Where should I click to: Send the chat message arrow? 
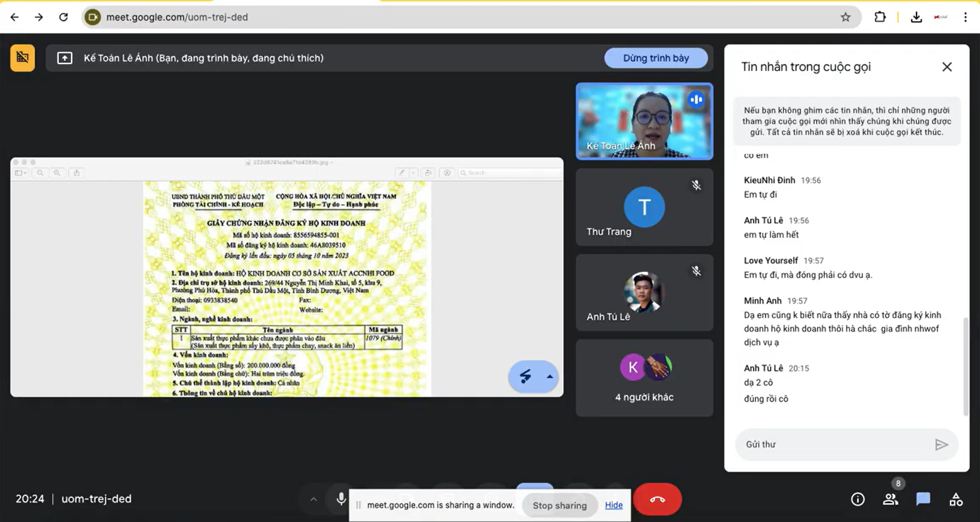pos(941,444)
